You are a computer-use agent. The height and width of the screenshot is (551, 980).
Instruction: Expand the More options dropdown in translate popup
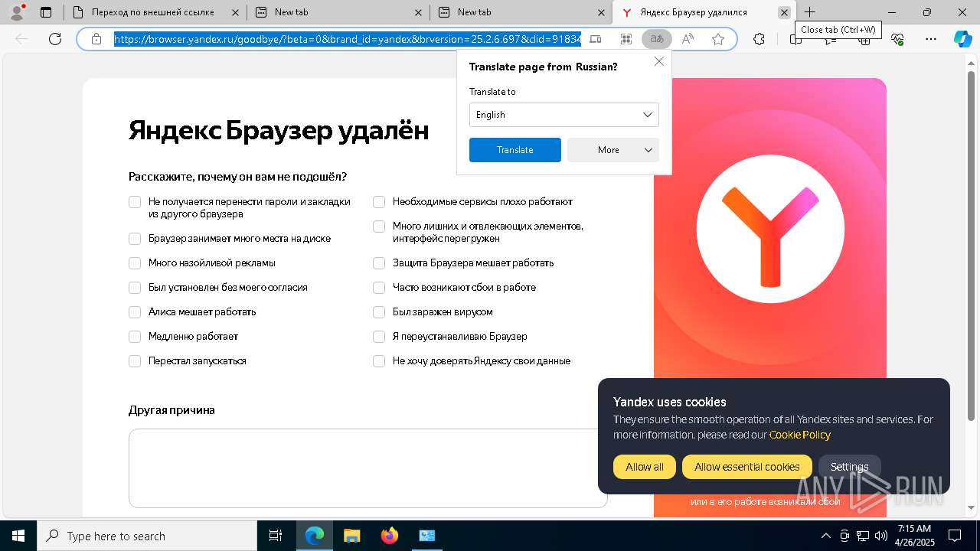tap(612, 150)
